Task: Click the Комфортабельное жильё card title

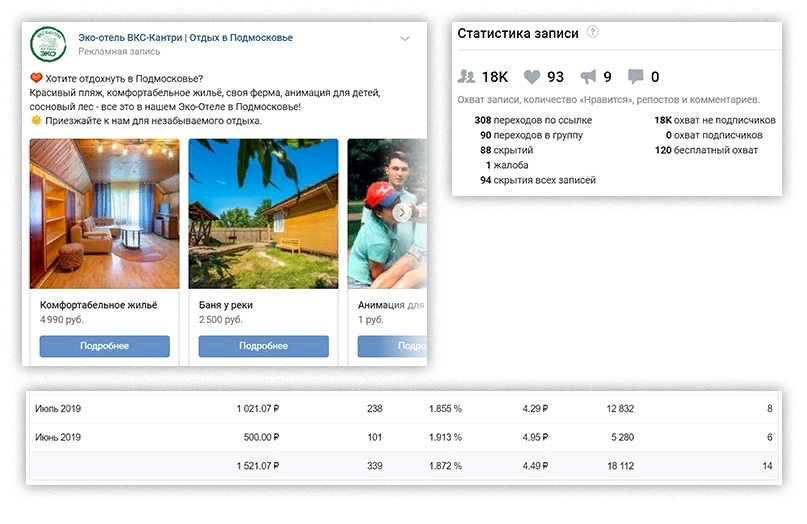Action: (98, 305)
